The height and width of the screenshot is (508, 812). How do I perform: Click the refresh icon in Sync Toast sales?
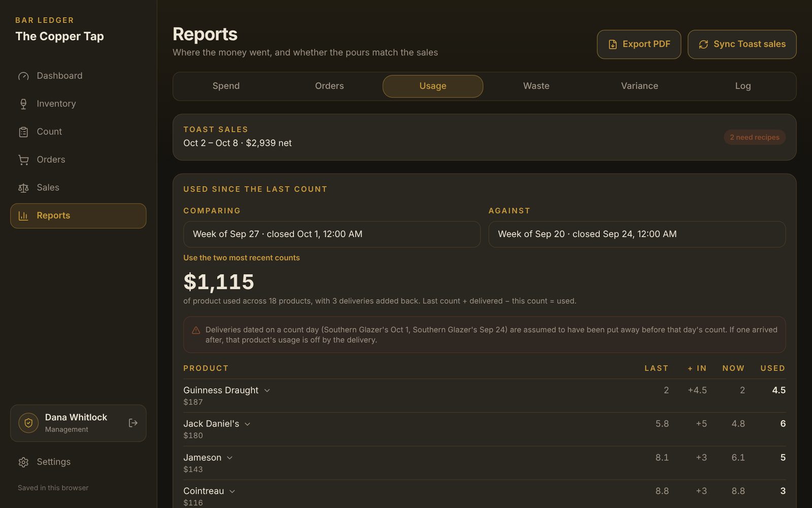[703, 44]
